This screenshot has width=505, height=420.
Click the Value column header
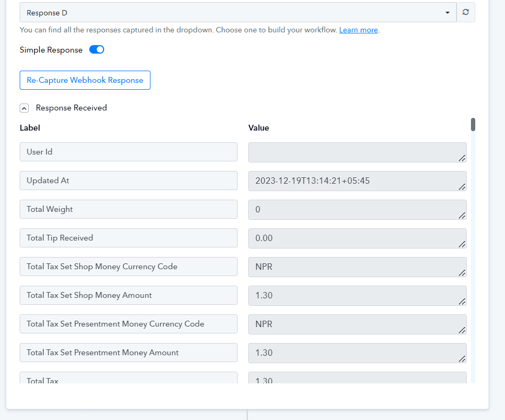point(259,128)
